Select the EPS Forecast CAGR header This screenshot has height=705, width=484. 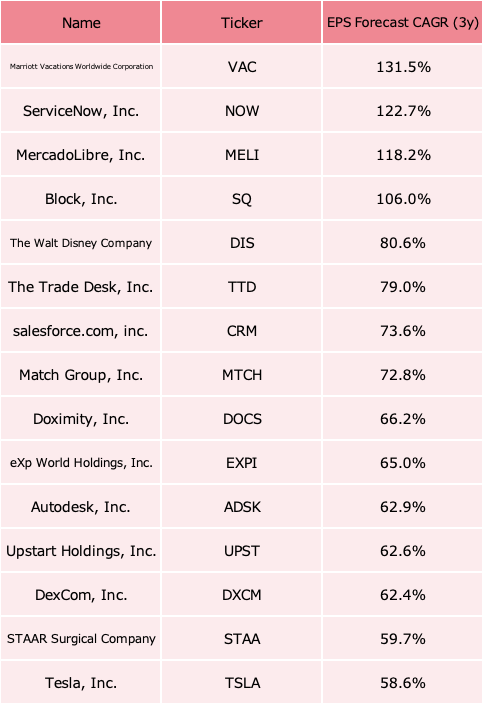coord(403,22)
